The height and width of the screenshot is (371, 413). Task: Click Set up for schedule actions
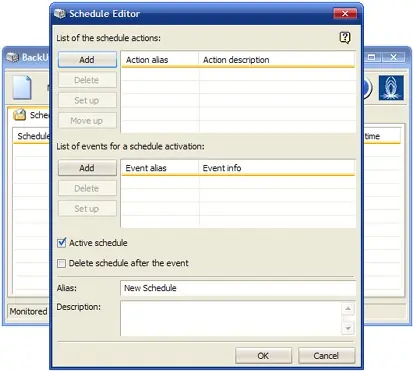[x=87, y=100]
